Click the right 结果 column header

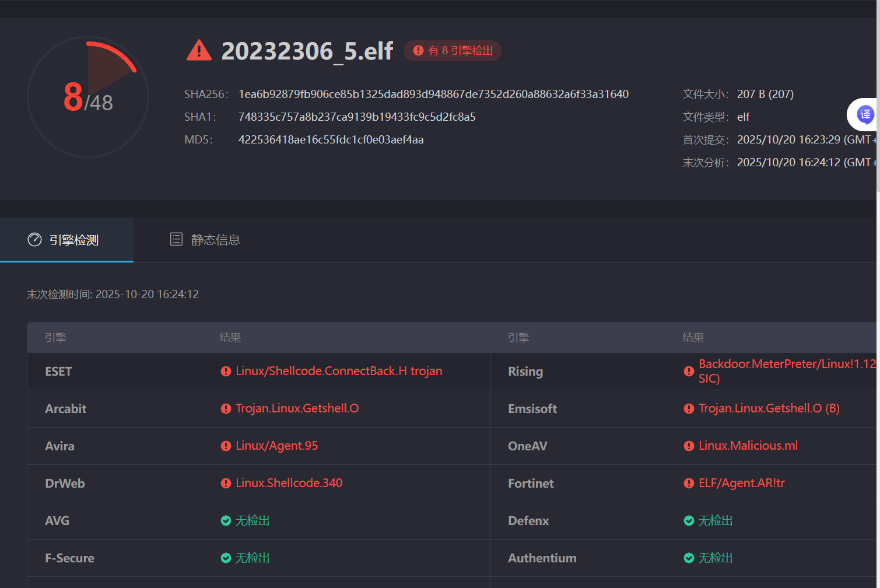click(693, 338)
